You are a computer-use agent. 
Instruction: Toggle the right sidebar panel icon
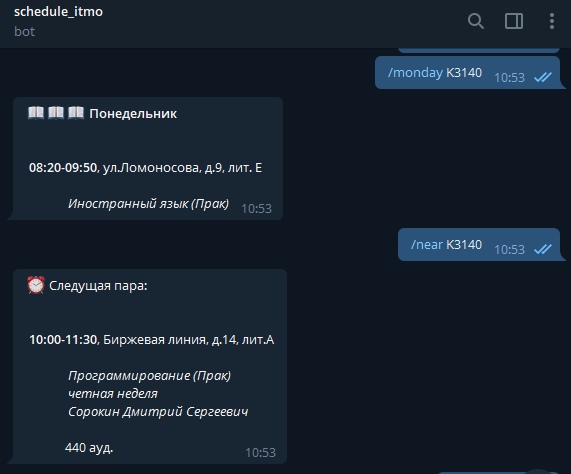tap(514, 21)
